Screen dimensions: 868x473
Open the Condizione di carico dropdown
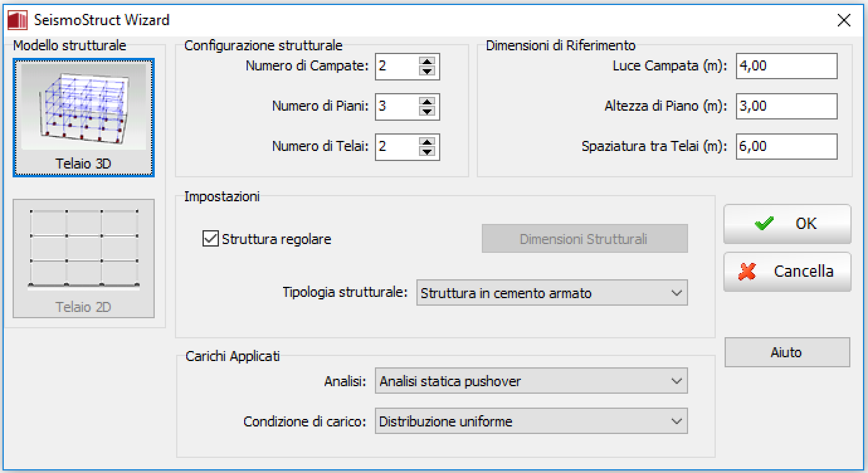(x=531, y=421)
